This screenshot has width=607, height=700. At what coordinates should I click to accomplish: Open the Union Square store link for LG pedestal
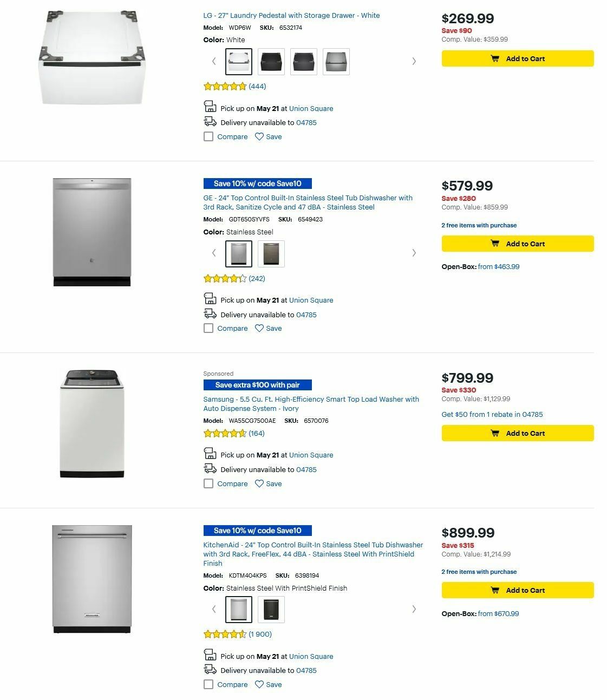pos(311,108)
